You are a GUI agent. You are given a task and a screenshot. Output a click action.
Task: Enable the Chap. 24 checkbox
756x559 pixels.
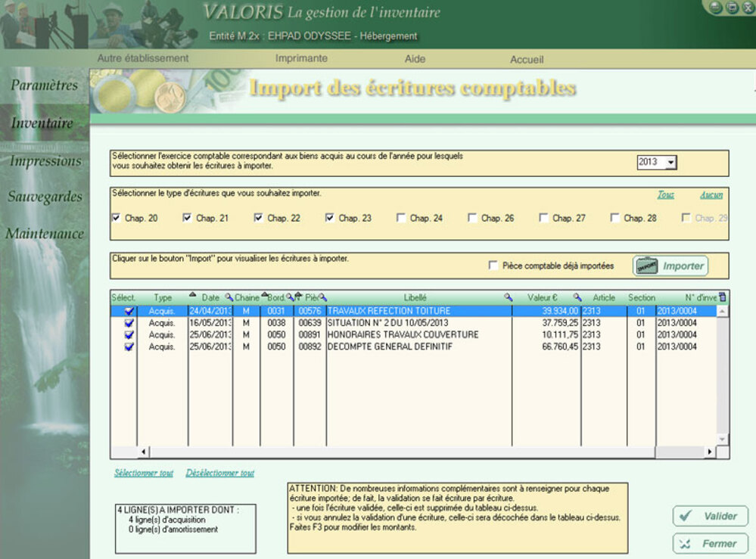401,218
